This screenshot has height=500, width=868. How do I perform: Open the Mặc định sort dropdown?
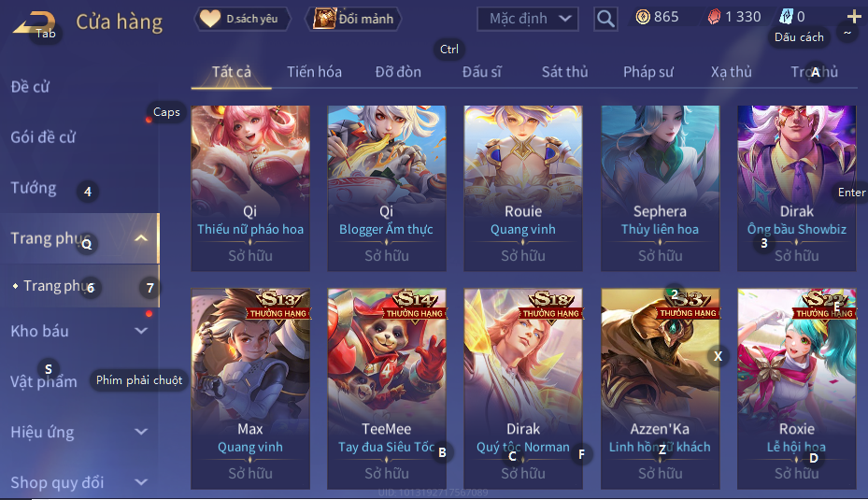pos(528,19)
